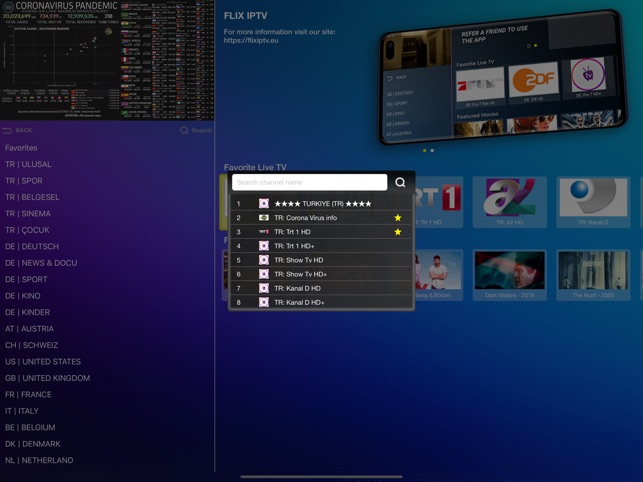Click the Corona Virus info channel logo icon
Image resolution: width=643 pixels, height=482 pixels.
click(x=264, y=218)
